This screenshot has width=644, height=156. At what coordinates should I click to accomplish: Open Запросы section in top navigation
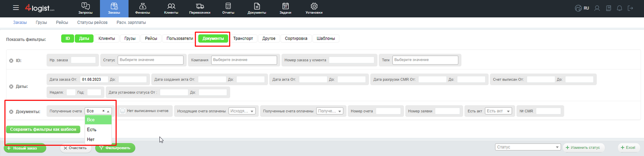(x=85, y=8)
